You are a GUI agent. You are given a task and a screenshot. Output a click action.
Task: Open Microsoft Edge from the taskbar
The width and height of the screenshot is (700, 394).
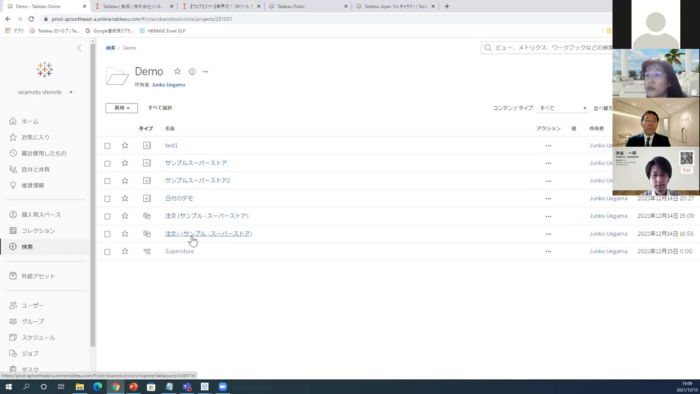pos(98,387)
